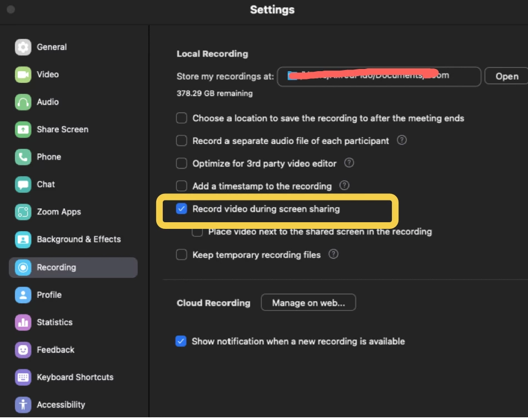Check Optimize for 3rd party video editor
Image resolution: width=528 pixels, height=420 pixels.
(x=182, y=163)
